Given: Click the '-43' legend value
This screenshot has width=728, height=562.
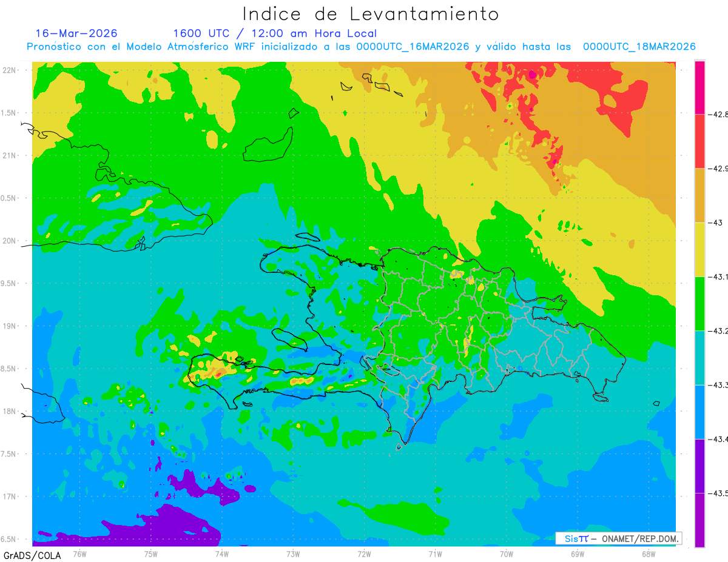Looking at the screenshot, I should 715,222.
